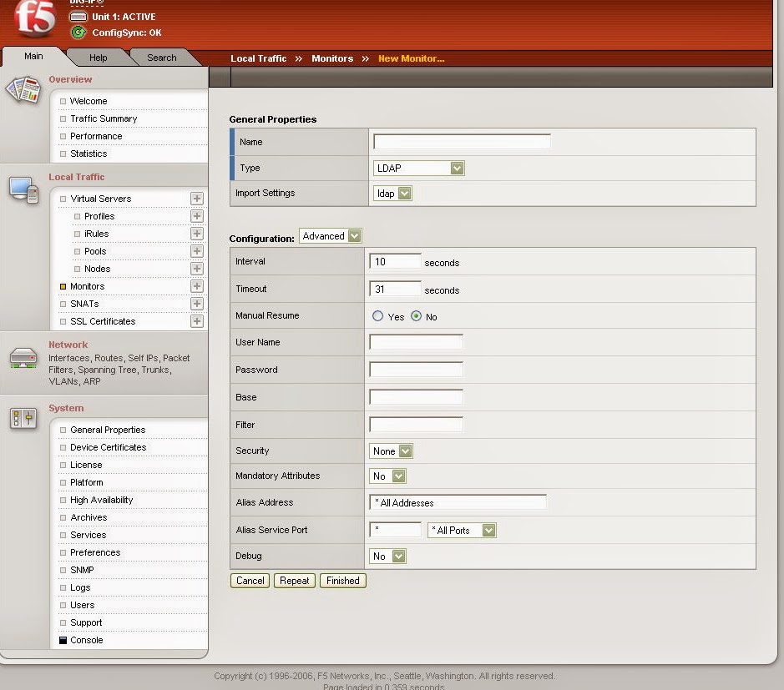Open the Preferences link under System
This screenshot has height=690, width=784.
(x=95, y=552)
